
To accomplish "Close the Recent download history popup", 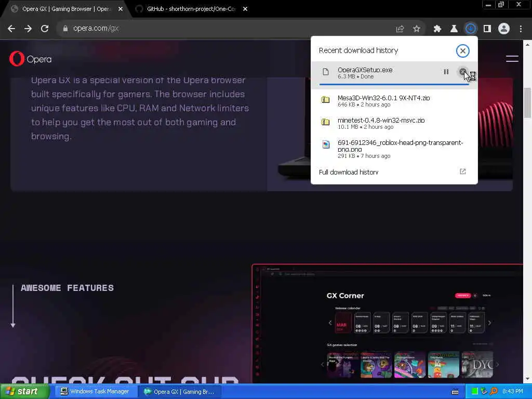I will (462, 51).
